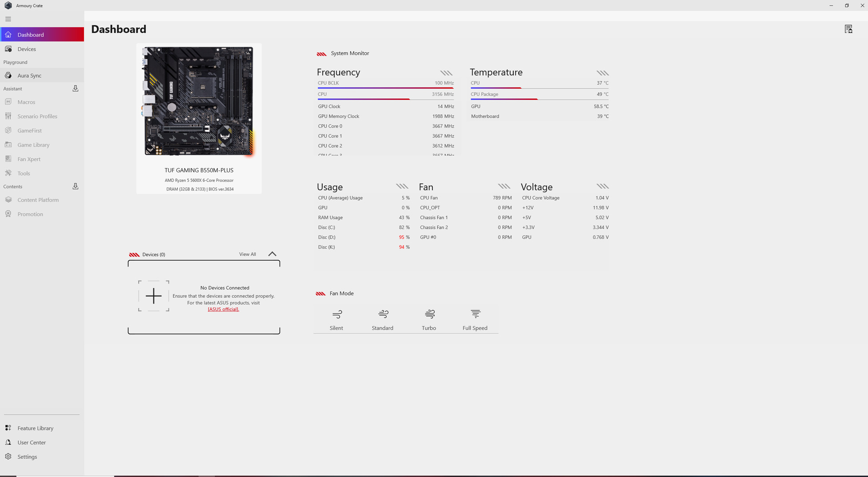Click the GPU temperature row
Viewport: 868px width, 477px height.
540,107
